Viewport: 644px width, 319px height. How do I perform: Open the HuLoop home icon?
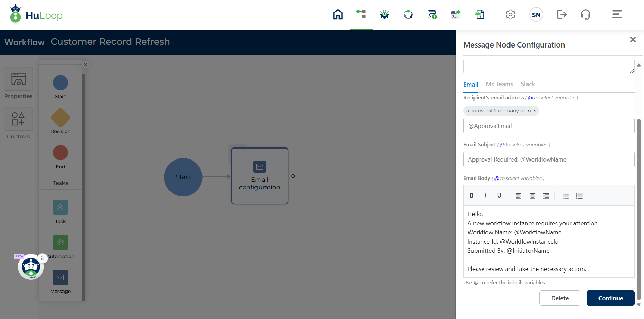click(x=338, y=15)
